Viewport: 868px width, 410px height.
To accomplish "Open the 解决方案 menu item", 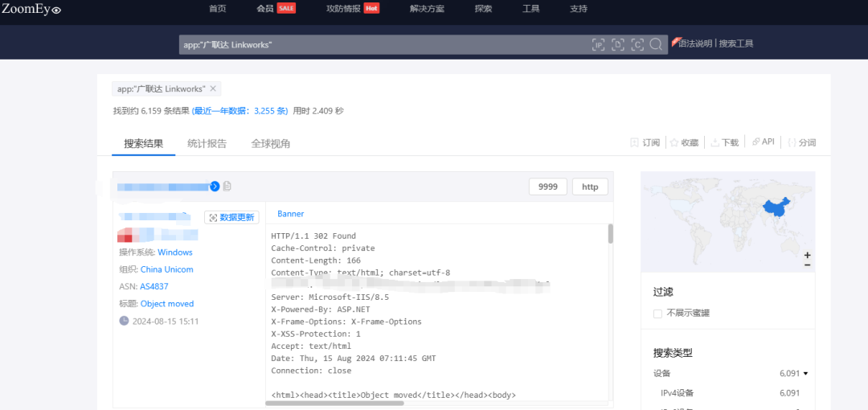I will pos(427,9).
